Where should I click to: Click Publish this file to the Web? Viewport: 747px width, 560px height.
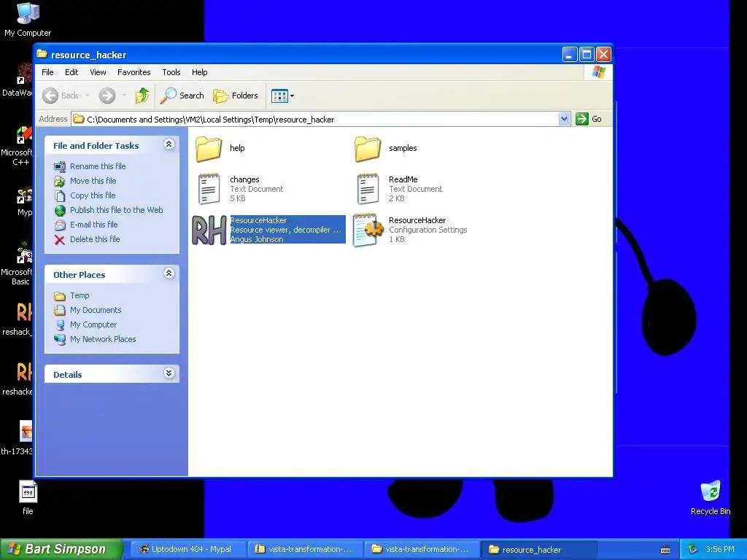pos(116,210)
